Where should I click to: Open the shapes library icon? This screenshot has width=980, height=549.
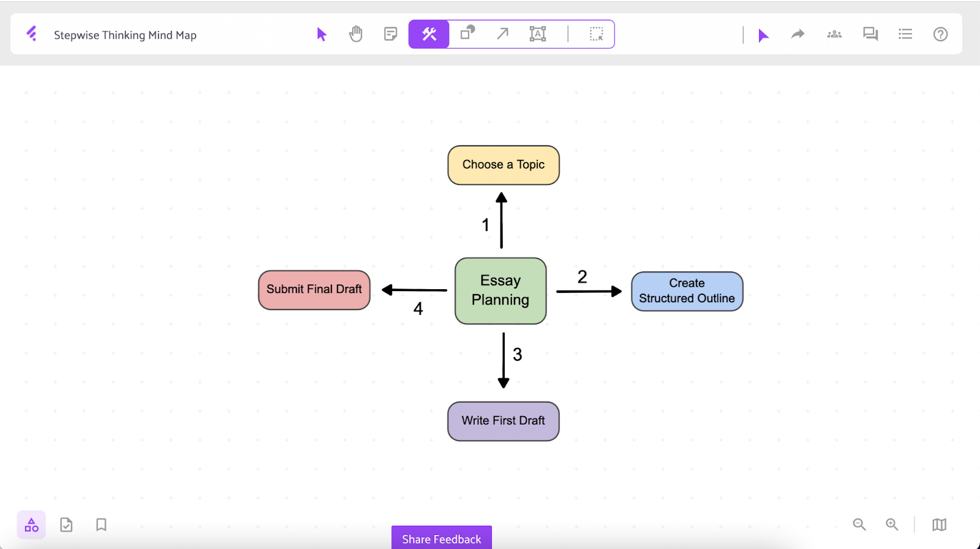tap(31, 525)
